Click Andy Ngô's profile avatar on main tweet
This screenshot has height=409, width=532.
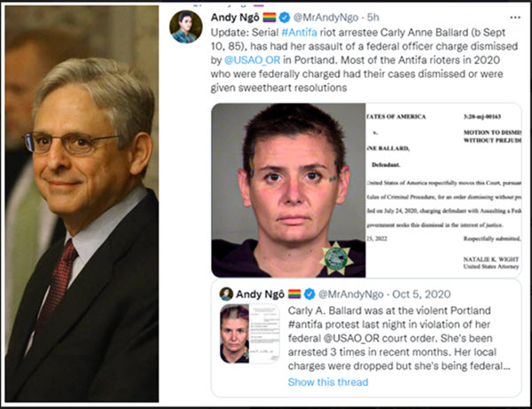coord(186,27)
